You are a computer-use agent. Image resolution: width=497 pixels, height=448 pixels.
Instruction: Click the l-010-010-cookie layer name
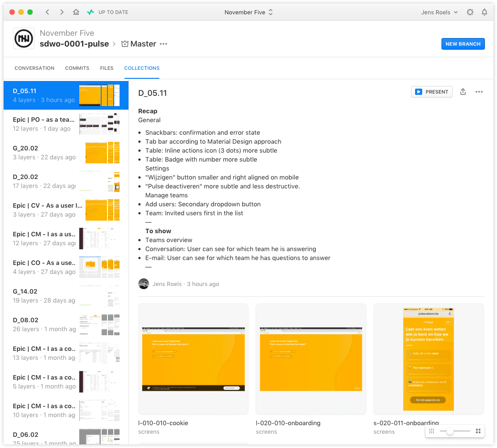tap(163, 423)
